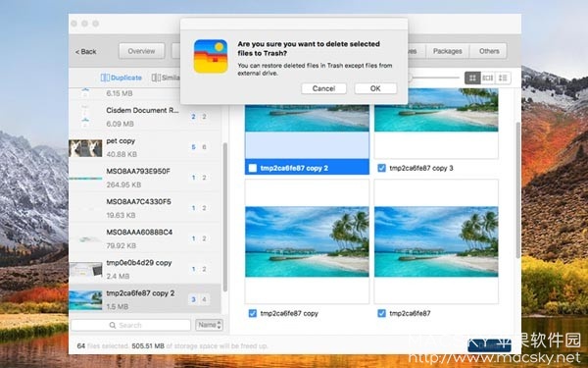Viewport: 588px width, 368px height.
Task: Click the 'tmp2ca6fe87 copy 3' preview label
Action: click(x=421, y=168)
